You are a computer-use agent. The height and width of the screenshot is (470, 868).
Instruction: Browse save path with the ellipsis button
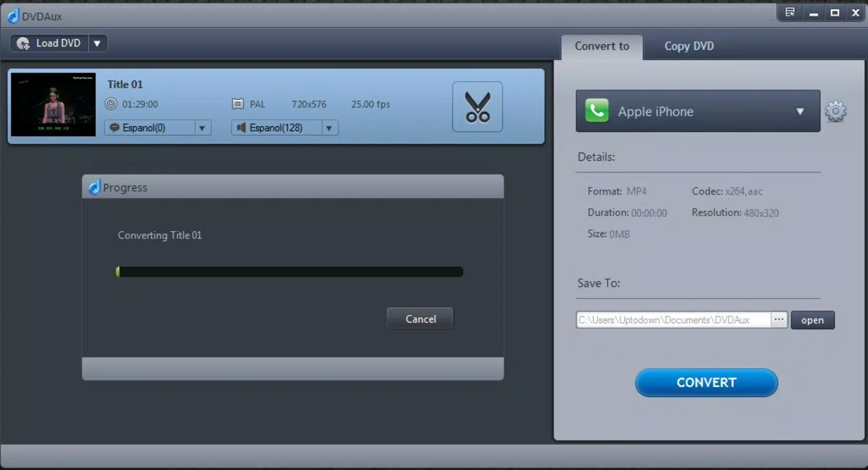pos(779,320)
